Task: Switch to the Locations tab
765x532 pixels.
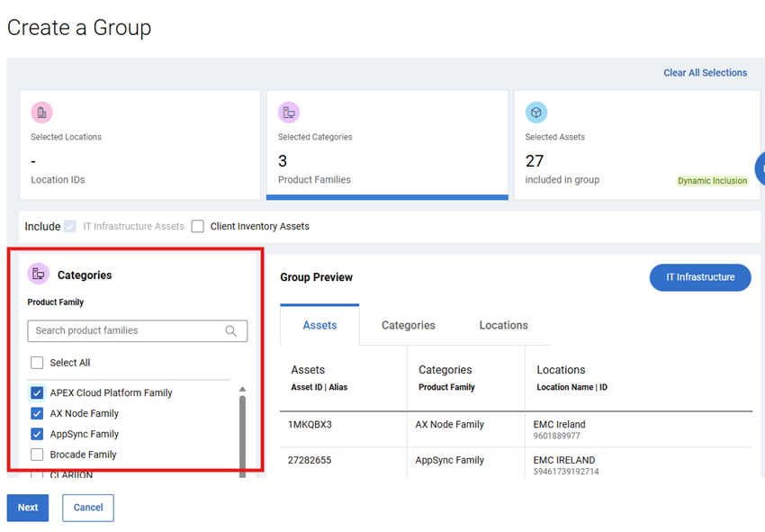Action: [503, 325]
